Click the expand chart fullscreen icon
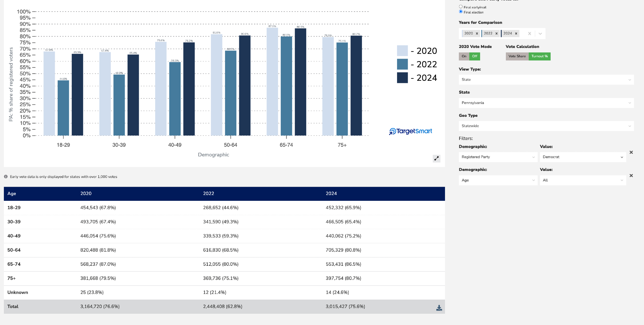 tap(436, 158)
